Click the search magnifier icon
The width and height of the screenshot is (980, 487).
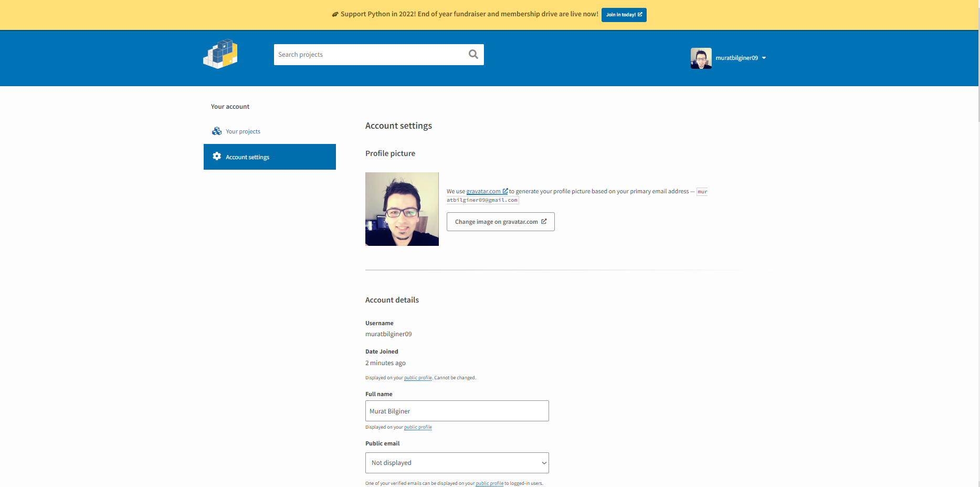pos(472,54)
